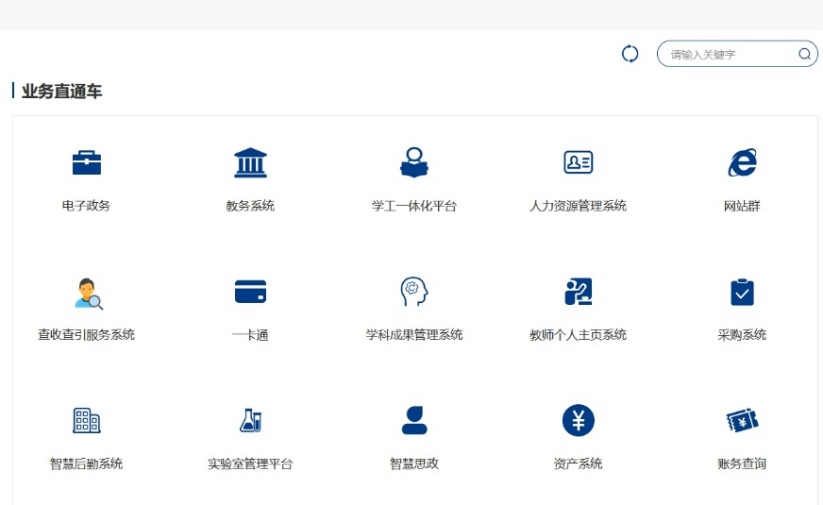Click the 账务查询 label link

tap(742, 464)
